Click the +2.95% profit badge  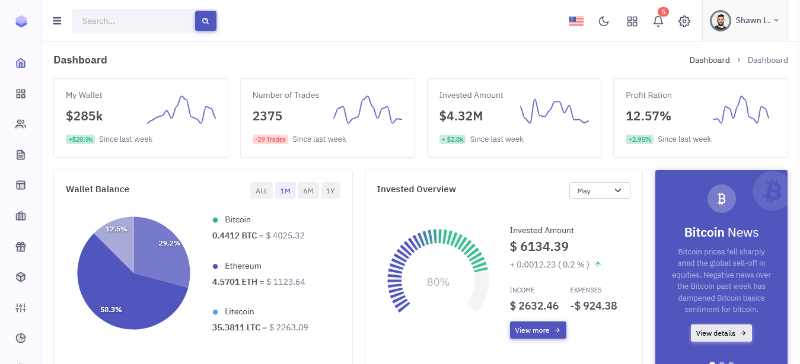[639, 139]
